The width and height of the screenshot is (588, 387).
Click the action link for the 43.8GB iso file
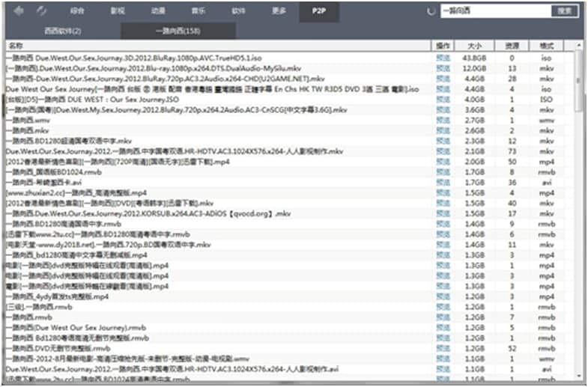point(443,58)
